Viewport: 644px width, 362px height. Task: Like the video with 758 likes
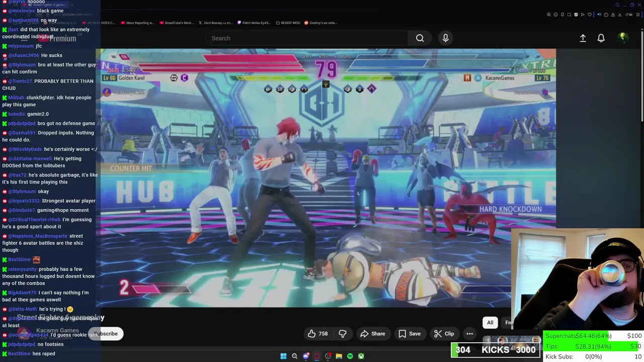pyautogui.click(x=317, y=333)
